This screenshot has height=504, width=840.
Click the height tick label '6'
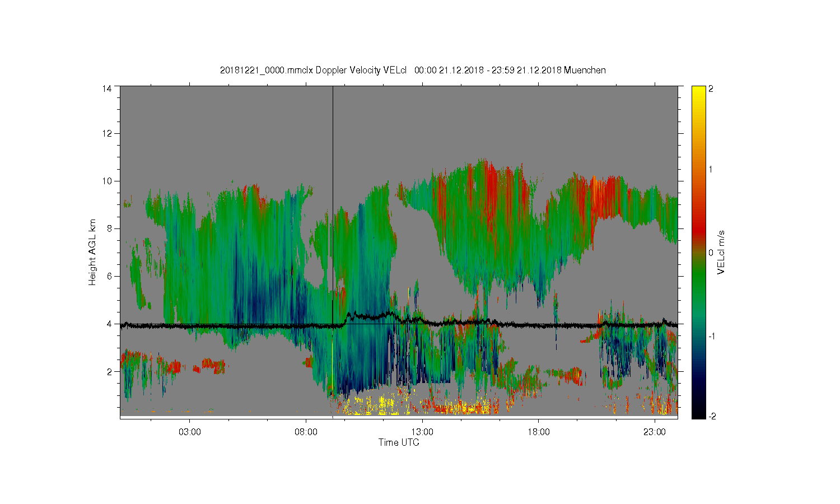(109, 276)
